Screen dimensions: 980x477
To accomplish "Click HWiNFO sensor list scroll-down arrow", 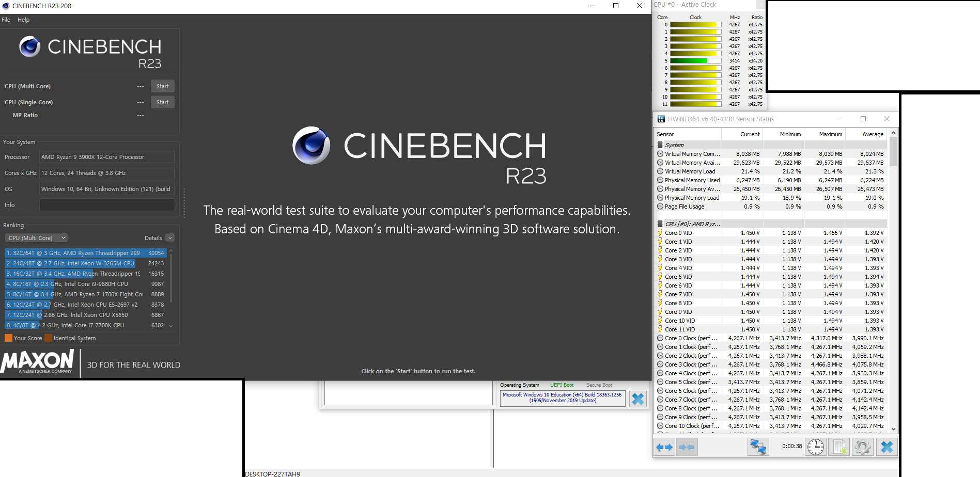I will (x=893, y=429).
